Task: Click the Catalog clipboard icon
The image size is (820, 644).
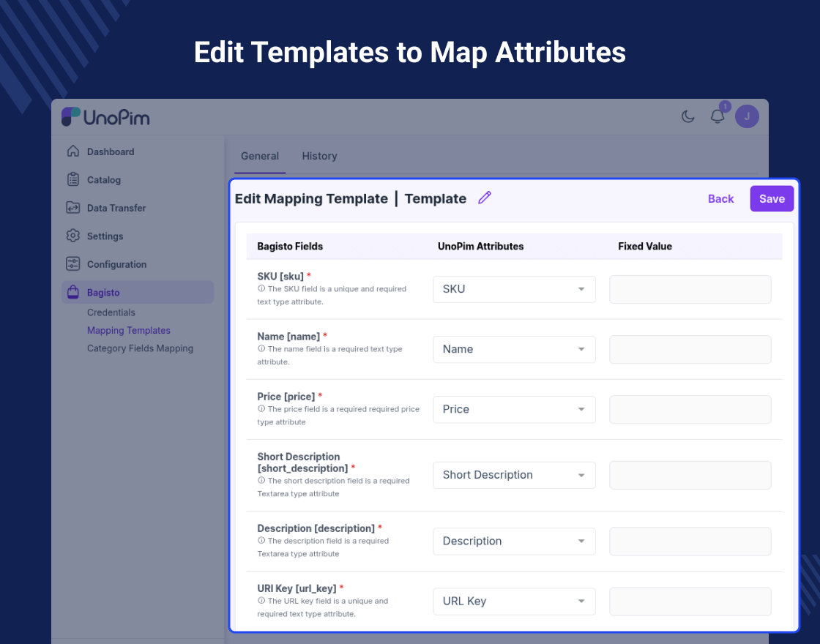Action: click(73, 179)
